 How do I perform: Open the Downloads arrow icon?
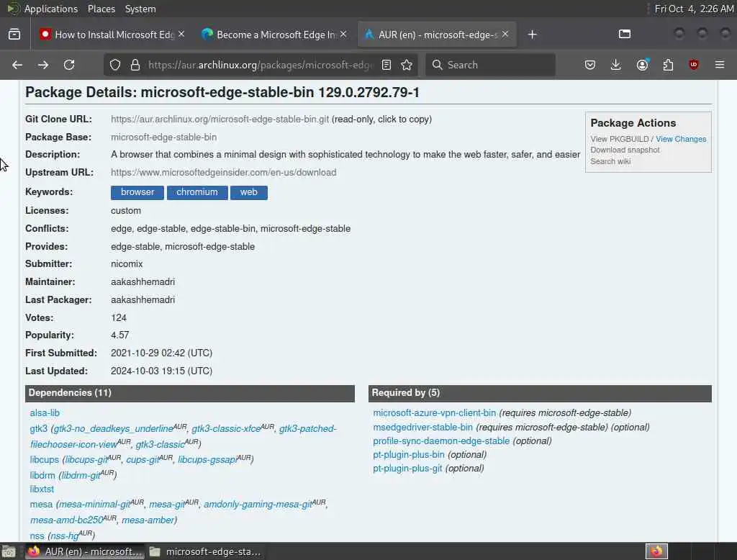pos(616,65)
